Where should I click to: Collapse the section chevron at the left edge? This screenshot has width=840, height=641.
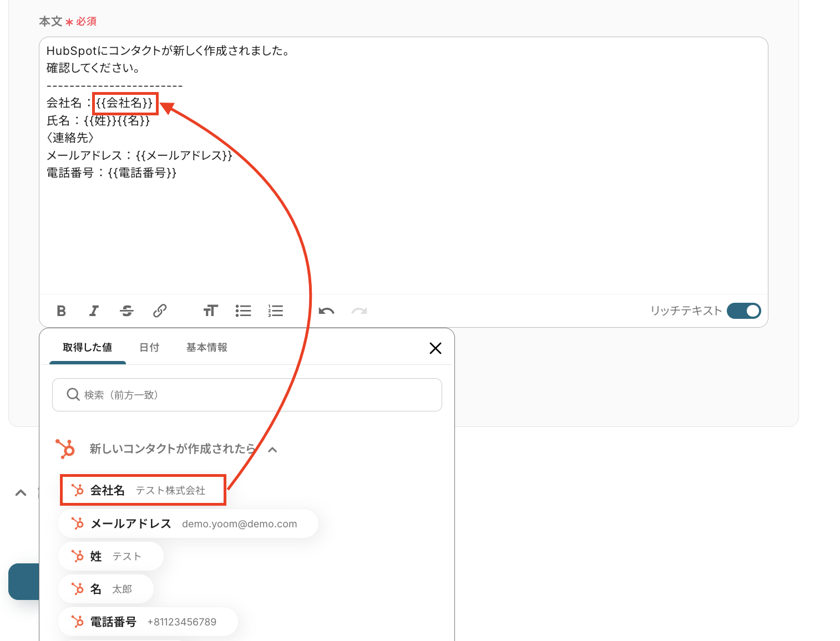pyautogui.click(x=21, y=492)
